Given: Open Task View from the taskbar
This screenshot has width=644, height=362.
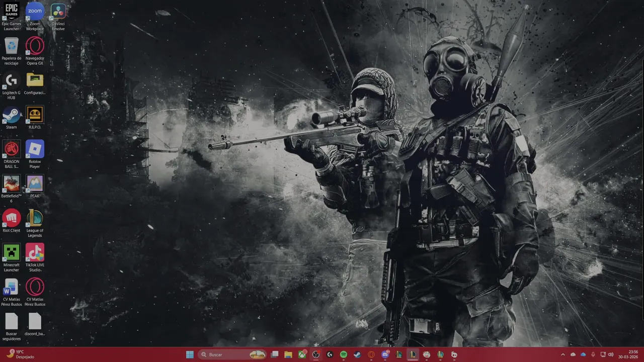Looking at the screenshot, I should pyautogui.click(x=275, y=354).
